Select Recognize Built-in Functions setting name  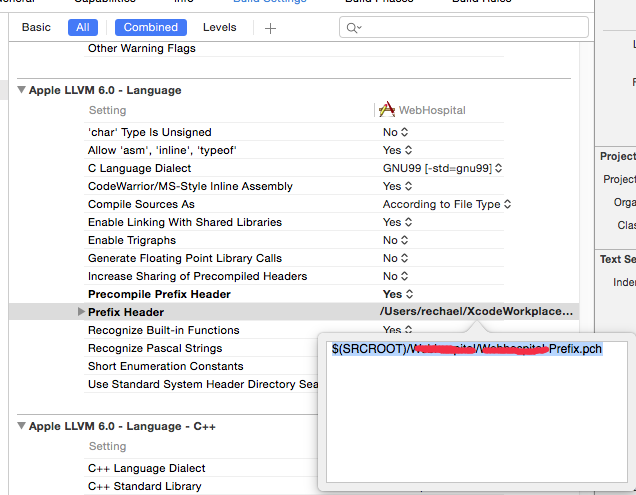163,330
